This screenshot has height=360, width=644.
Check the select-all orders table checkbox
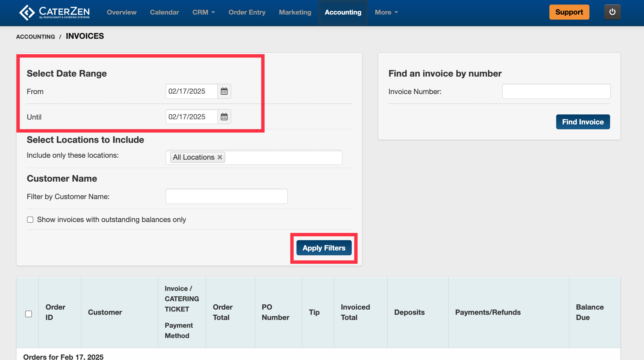tap(29, 314)
